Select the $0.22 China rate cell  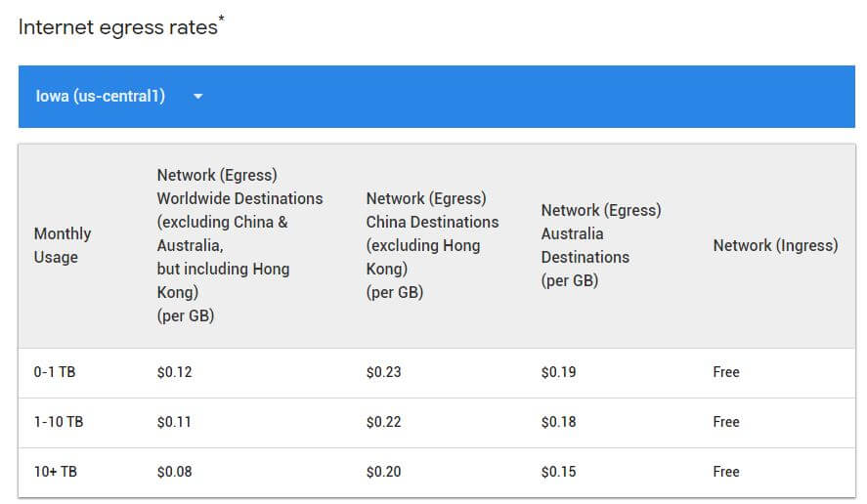point(383,422)
